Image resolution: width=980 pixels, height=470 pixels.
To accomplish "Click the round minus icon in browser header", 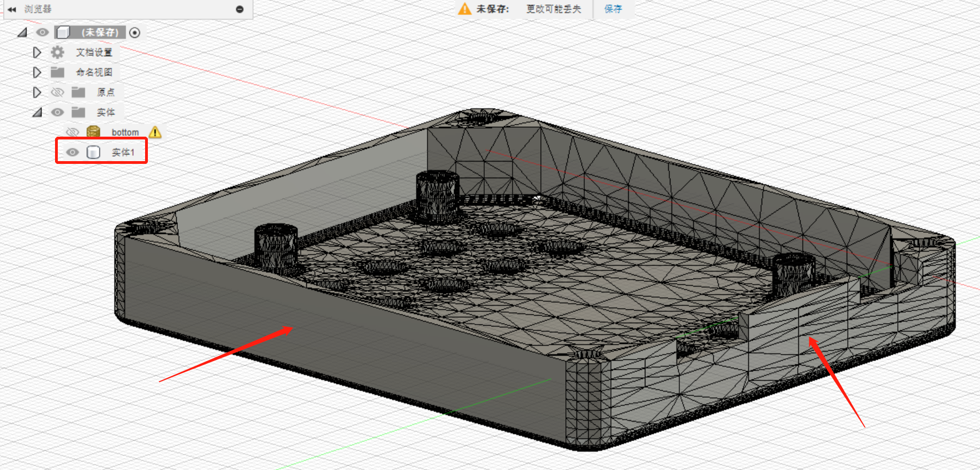I will (240, 9).
